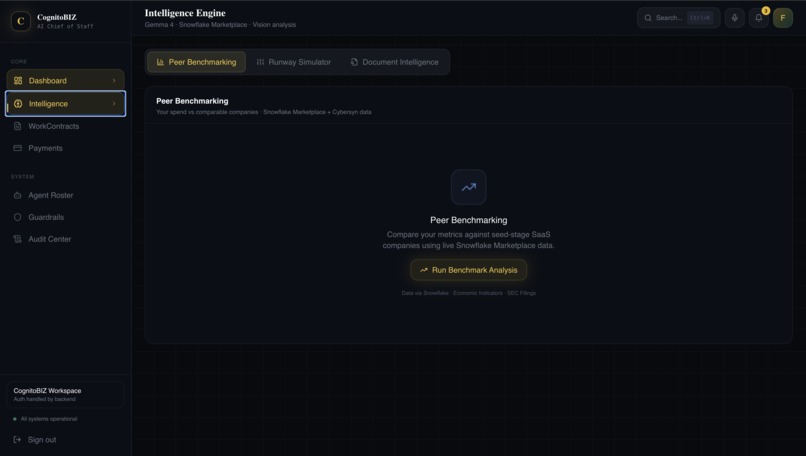The width and height of the screenshot is (806, 456).
Task: Open WorkContracts from the sidebar
Action: coord(65,126)
